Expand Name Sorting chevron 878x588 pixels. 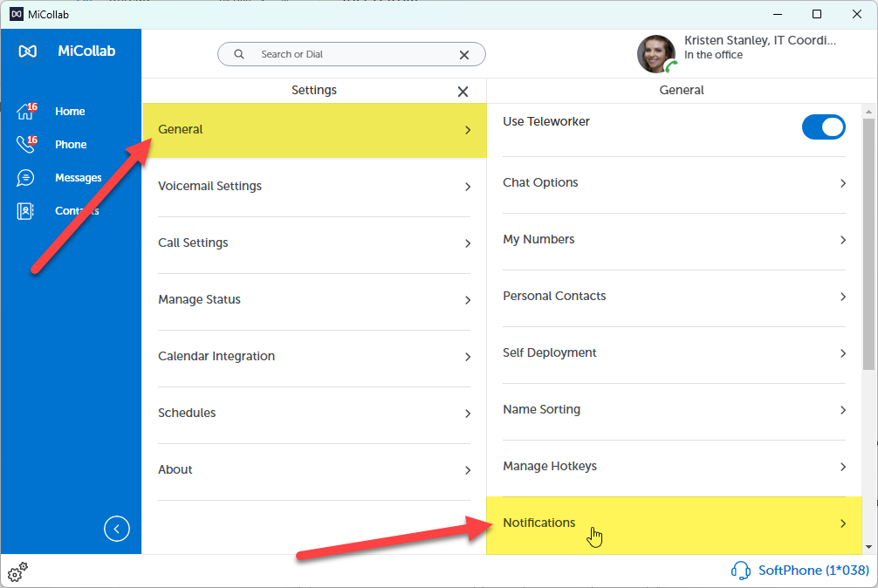(843, 410)
